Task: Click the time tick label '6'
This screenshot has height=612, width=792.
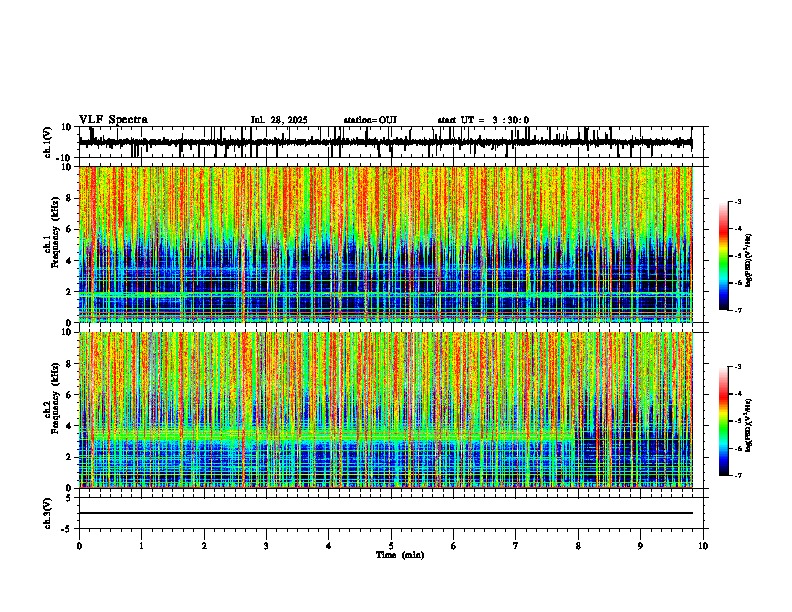Action: tap(454, 546)
